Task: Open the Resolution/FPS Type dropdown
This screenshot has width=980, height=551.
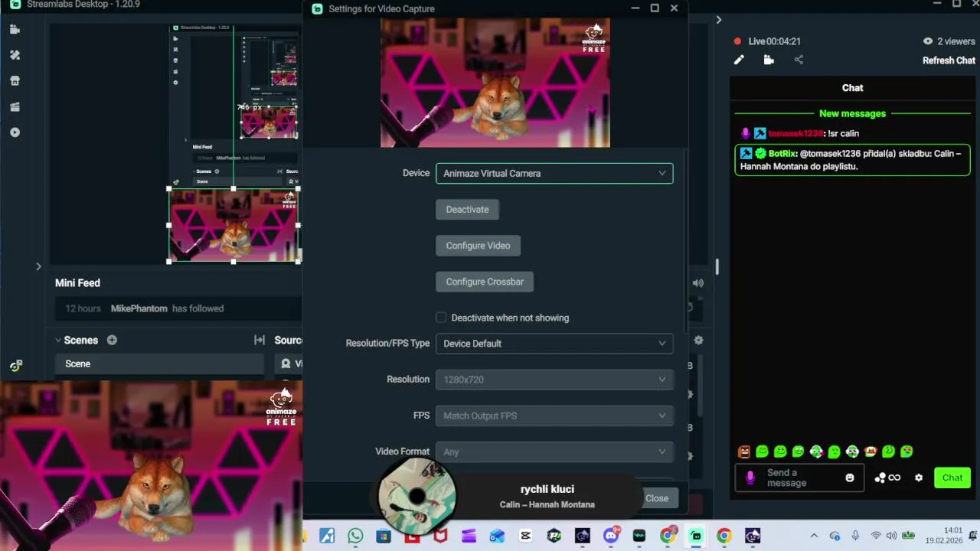Action: pos(554,344)
